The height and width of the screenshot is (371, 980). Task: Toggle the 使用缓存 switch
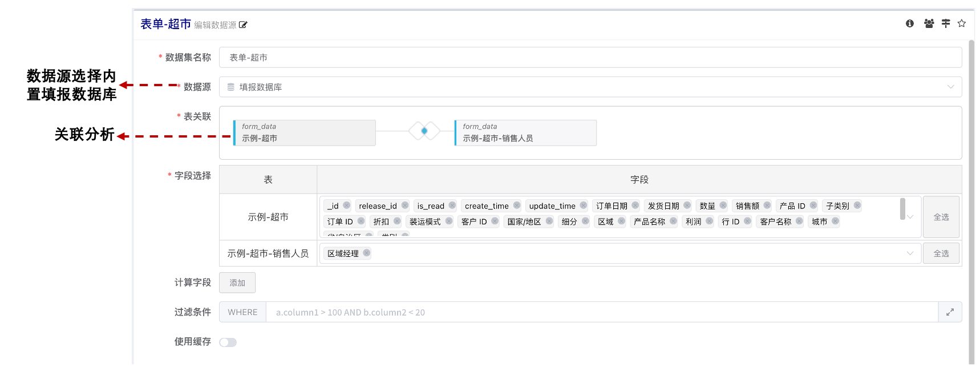tap(228, 342)
